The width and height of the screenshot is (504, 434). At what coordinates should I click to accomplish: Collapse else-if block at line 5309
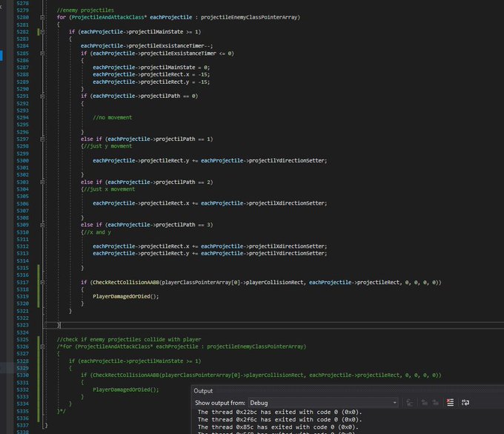pos(42,225)
